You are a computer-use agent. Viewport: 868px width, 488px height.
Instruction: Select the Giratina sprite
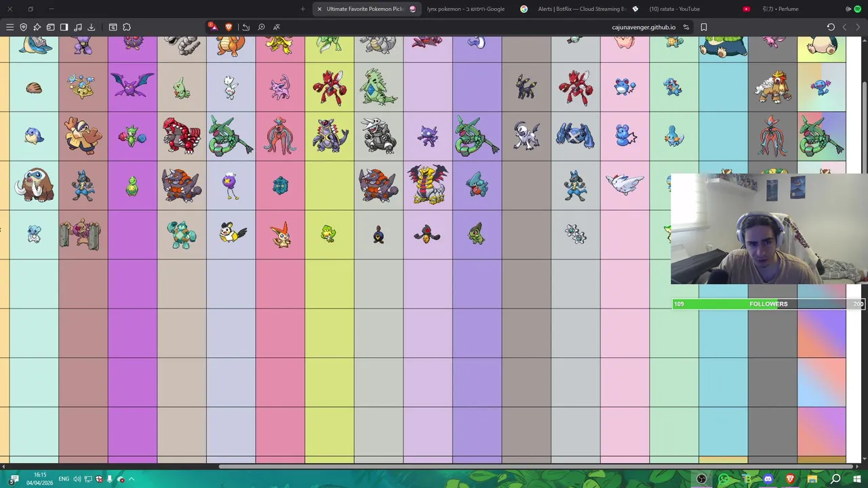click(427, 184)
